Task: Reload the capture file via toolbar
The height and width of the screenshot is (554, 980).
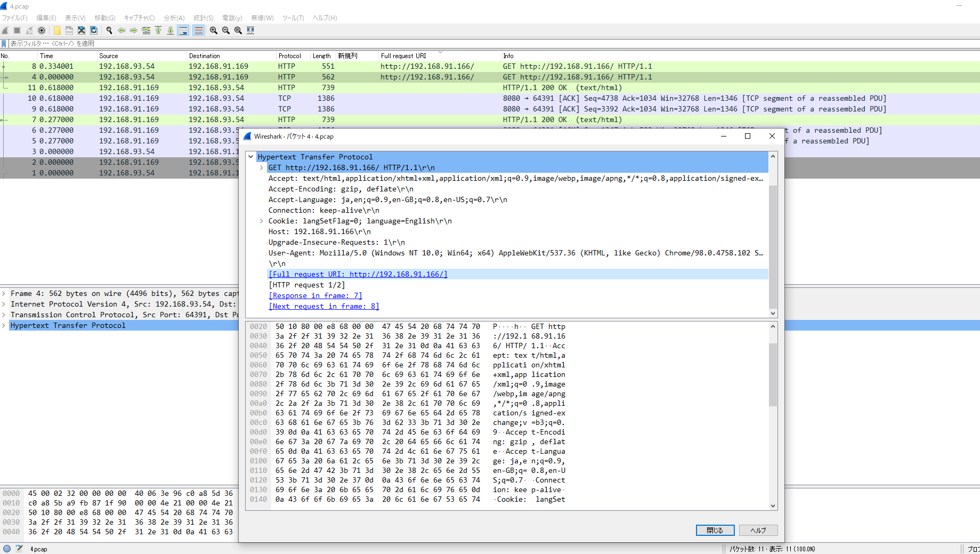Action: pos(94,30)
